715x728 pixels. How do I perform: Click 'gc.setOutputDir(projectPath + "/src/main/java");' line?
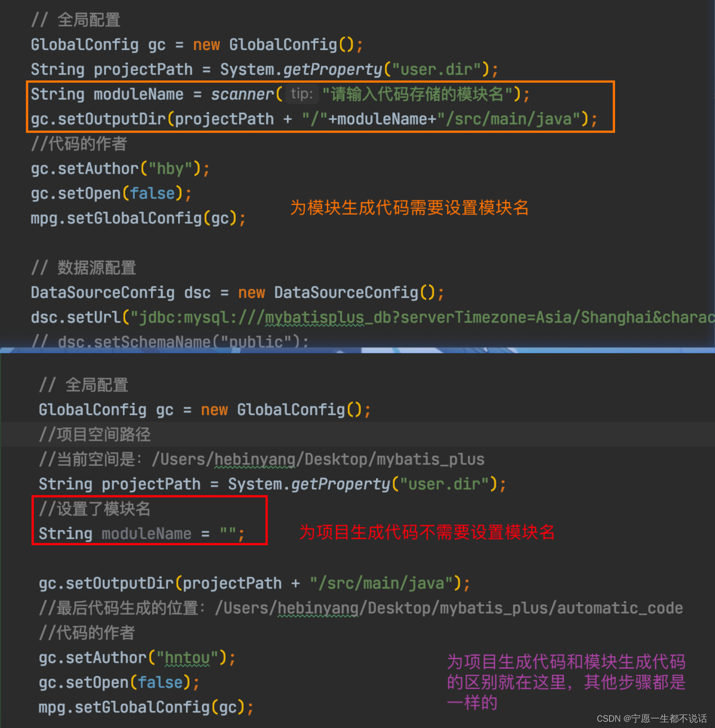coord(254,583)
